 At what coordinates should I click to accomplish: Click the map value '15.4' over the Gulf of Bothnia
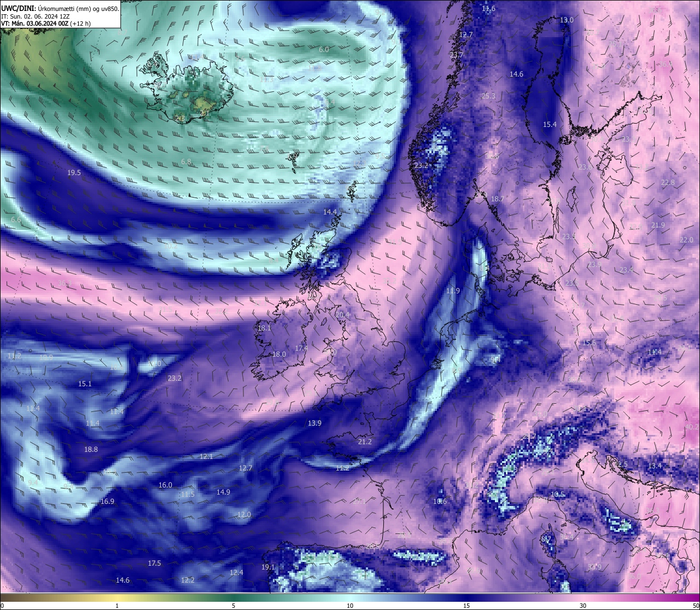coord(550,125)
